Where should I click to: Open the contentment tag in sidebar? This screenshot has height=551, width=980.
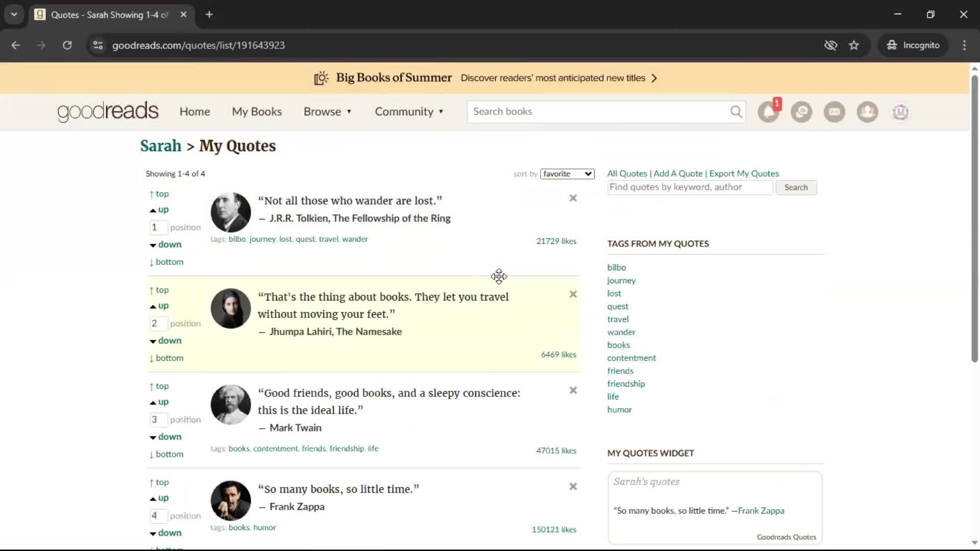tap(631, 358)
